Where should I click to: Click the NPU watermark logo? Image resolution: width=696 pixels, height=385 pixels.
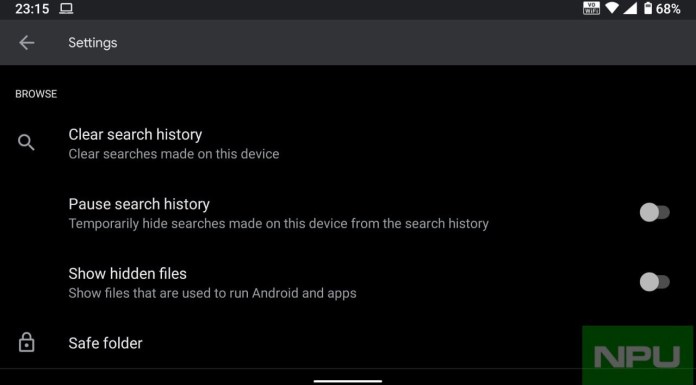(637, 355)
